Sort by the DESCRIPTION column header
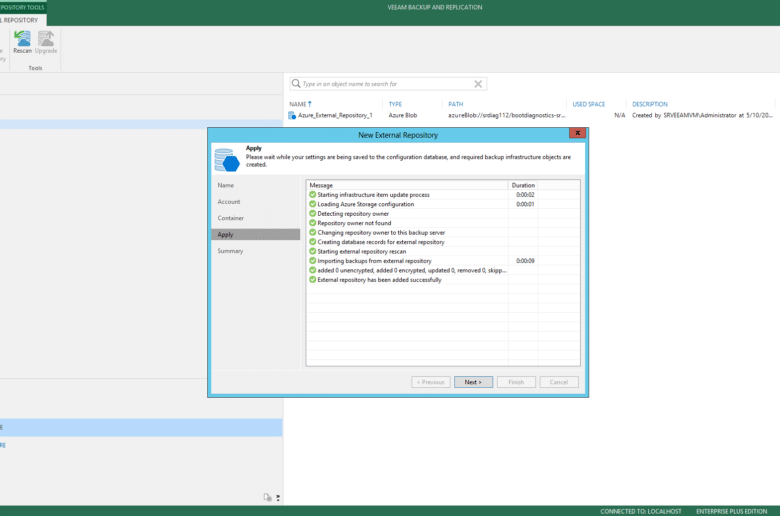The width and height of the screenshot is (780, 516). point(650,104)
